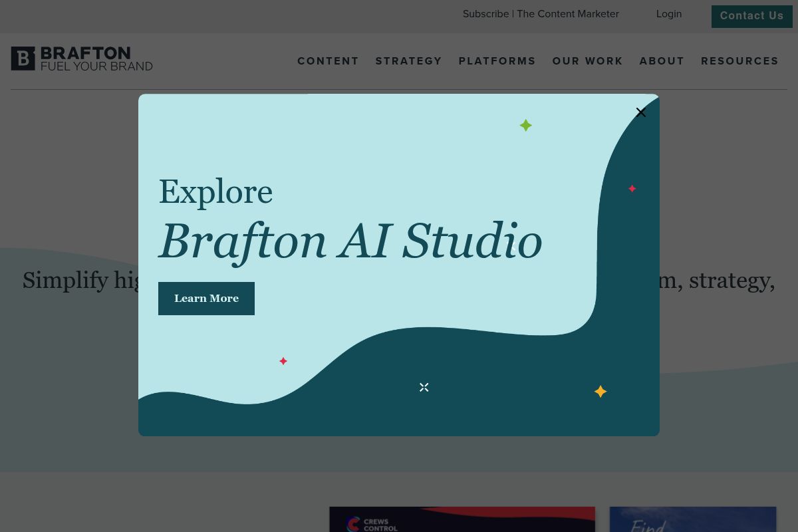
Task: Click the Learn More button
Action: (206, 299)
